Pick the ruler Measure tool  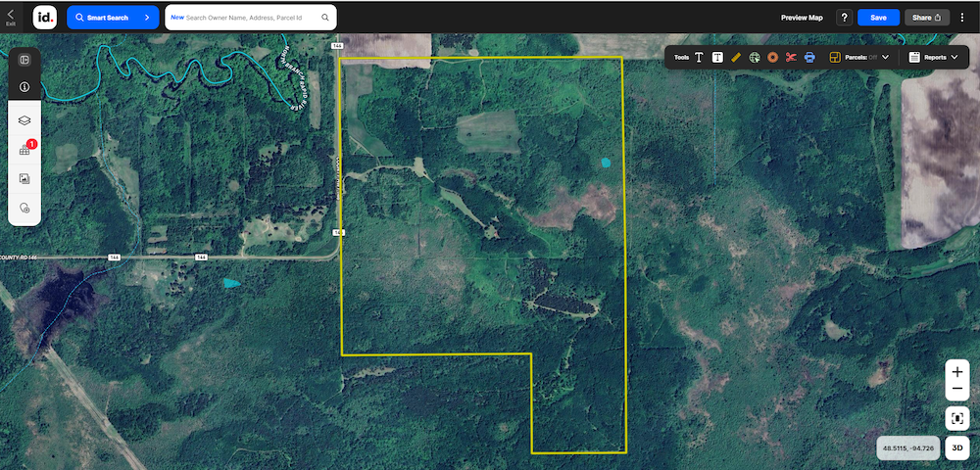pos(736,58)
